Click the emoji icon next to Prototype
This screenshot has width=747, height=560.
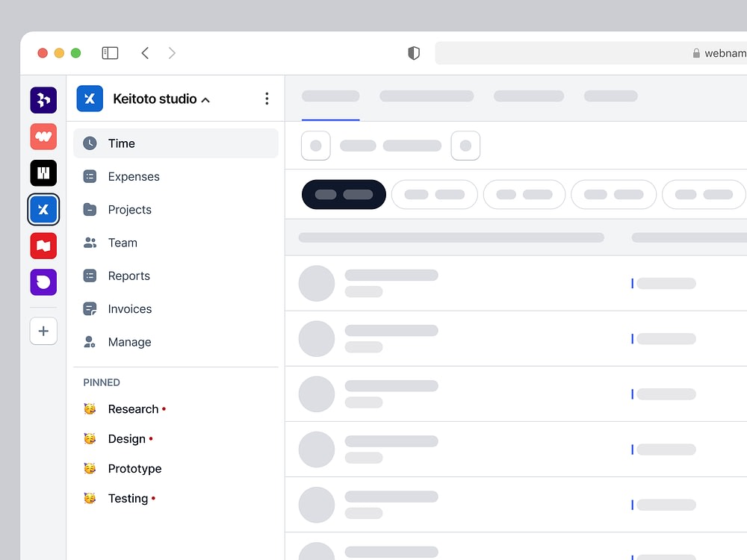pos(90,469)
